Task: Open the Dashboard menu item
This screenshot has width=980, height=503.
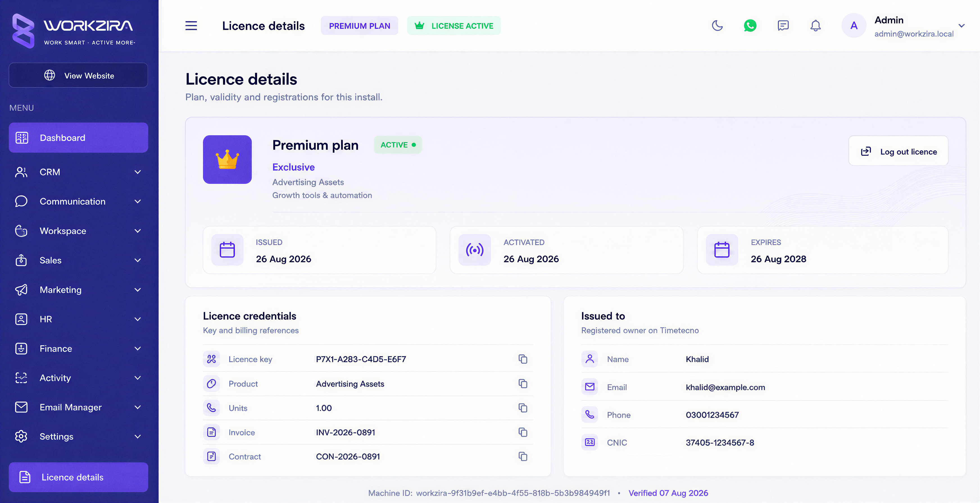Action: [78, 138]
